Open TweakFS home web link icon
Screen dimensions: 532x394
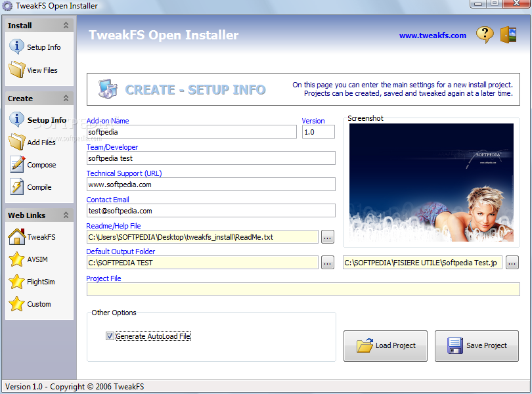16,236
